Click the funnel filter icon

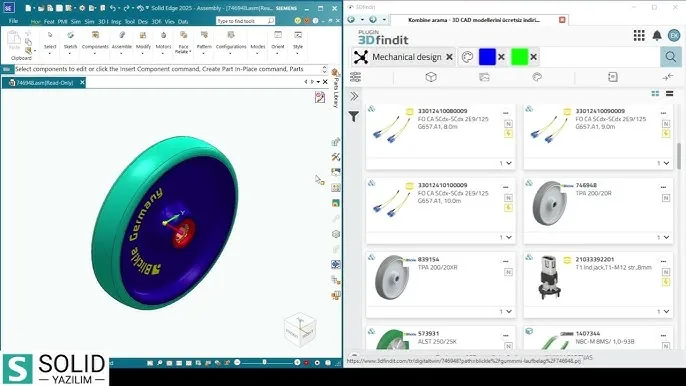pyautogui.click(x=354, y=116)
